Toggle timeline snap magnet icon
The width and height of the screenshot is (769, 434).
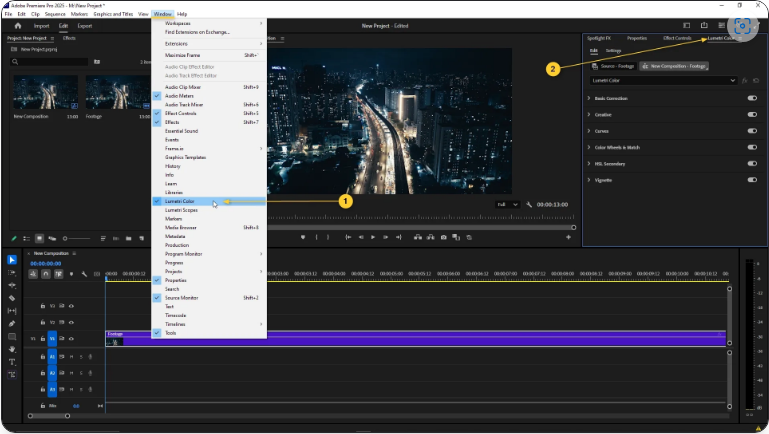click(x=46, y=274)
